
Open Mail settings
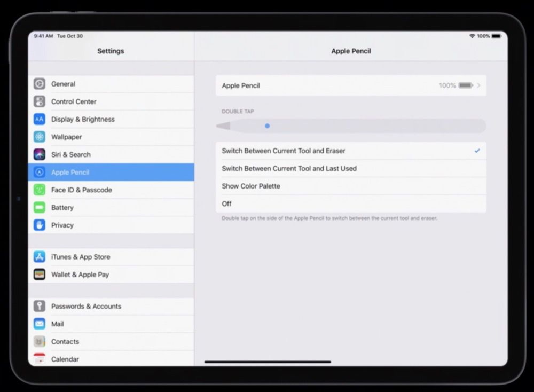click(x=111, y=324)
